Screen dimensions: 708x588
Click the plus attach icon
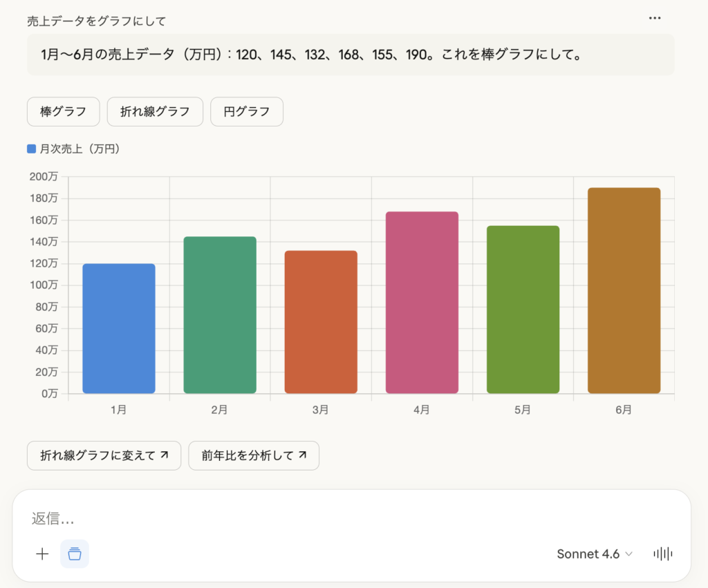pyautogui.click(x=42, y=553)
